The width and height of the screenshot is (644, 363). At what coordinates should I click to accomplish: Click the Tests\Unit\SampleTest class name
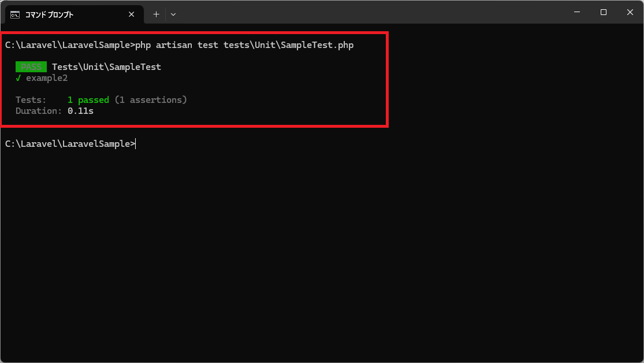pos(106,67)
